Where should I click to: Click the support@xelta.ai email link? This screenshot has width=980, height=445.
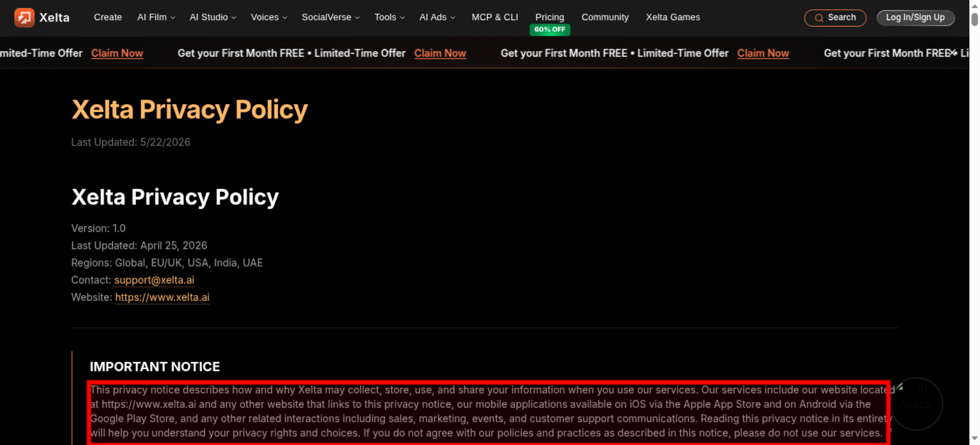(154, 280)
